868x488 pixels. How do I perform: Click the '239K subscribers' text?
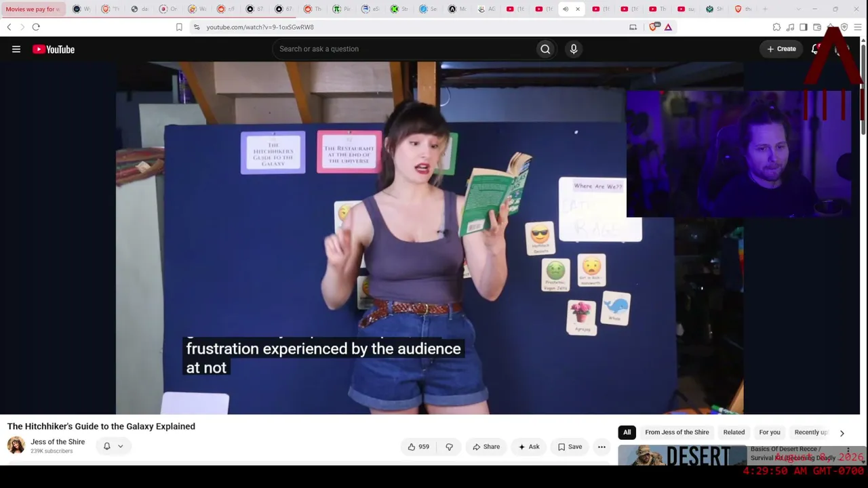tap(52, 451)
